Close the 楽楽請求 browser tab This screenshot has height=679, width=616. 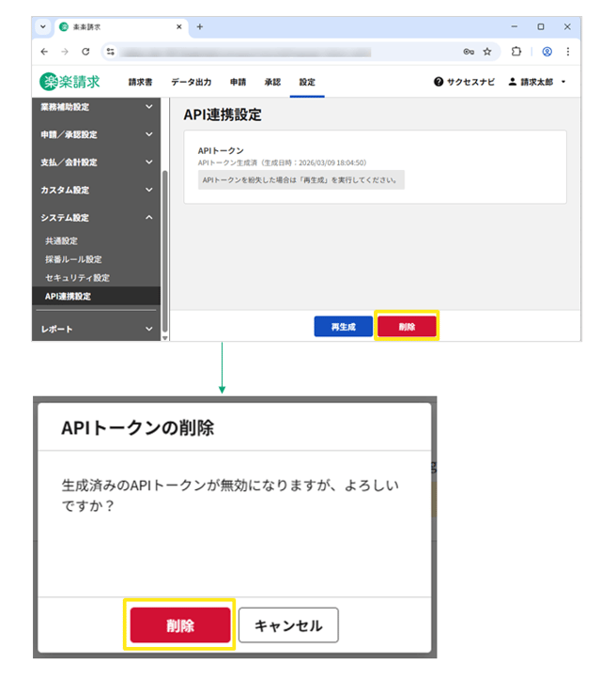[x=179, y=27]
